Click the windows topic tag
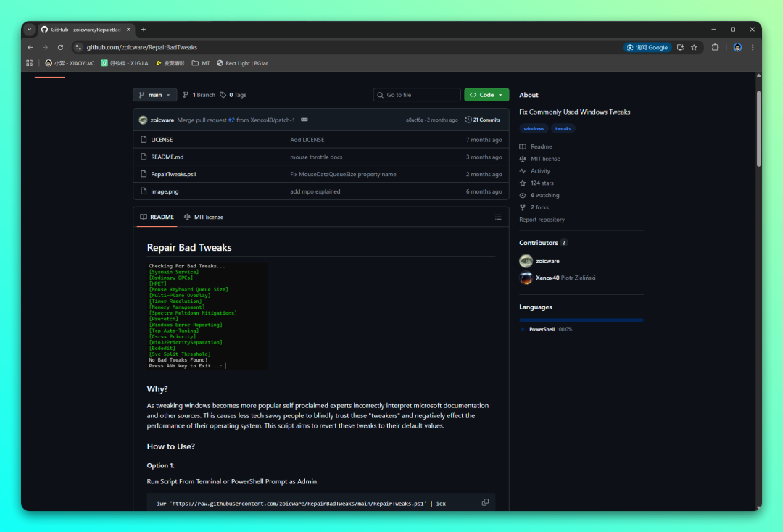Viewport: 783px width, 532px height. (x=534, y=128)
